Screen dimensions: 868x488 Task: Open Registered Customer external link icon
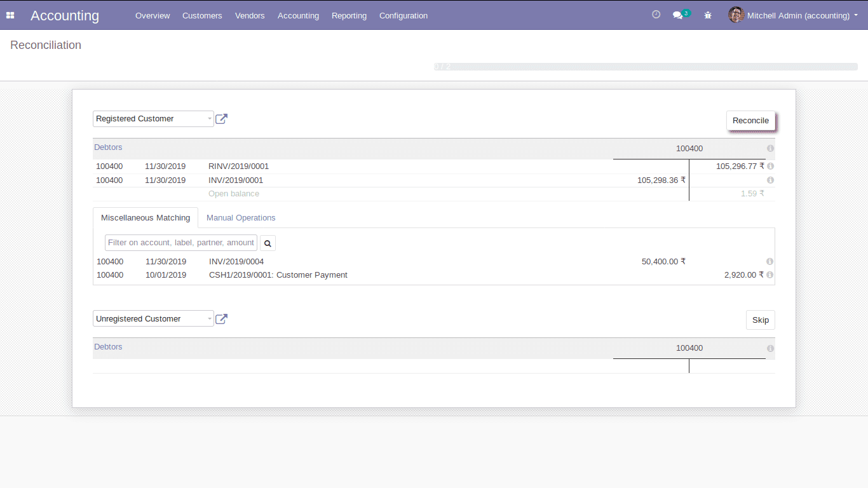(221, 119)
